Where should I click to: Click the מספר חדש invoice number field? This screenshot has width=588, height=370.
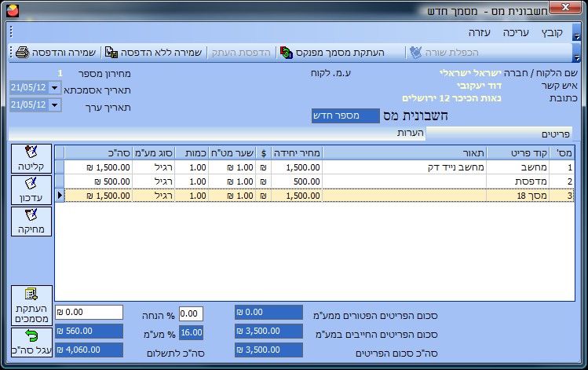pyautogui.click(x=345, y=115)
